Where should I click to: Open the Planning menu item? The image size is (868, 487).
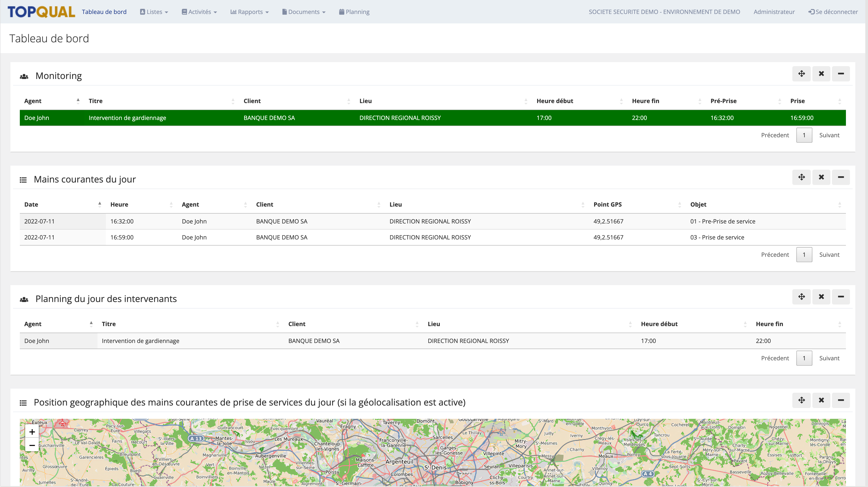pyautogui.click(x=354, y=12)
